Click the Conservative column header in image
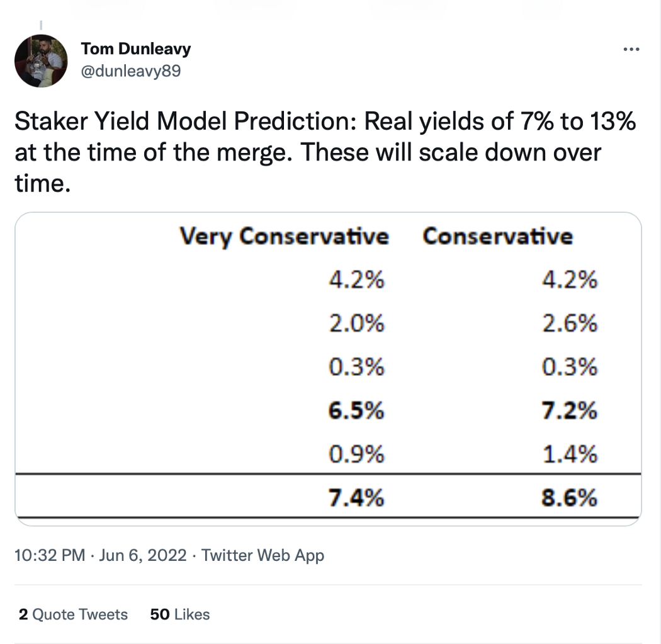 click(x=498, y=236)
